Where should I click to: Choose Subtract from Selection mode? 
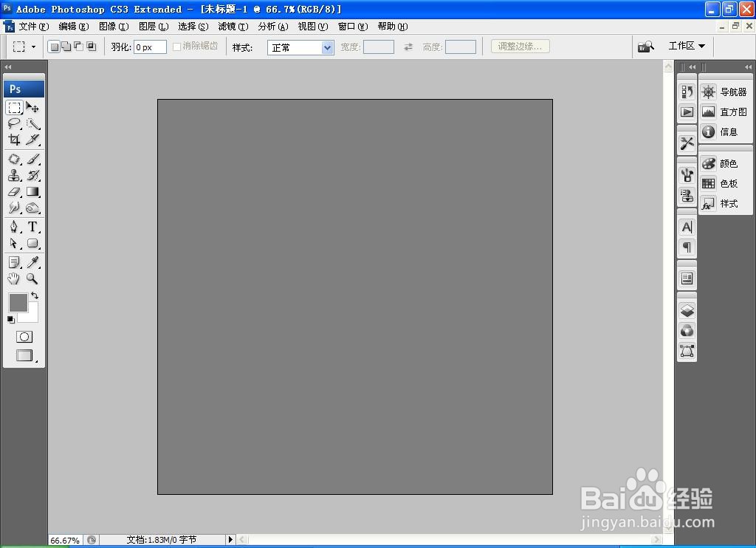78,47
